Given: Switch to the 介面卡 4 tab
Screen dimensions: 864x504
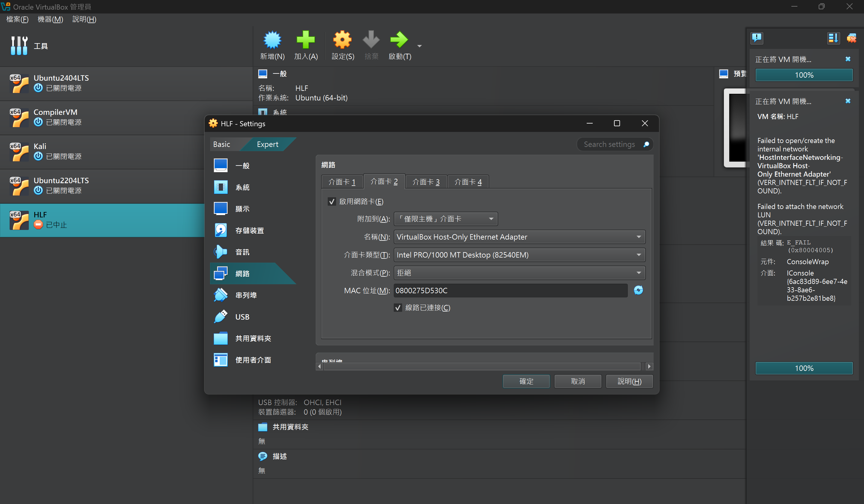Looking at the screenshot, I should click(468, 182).
